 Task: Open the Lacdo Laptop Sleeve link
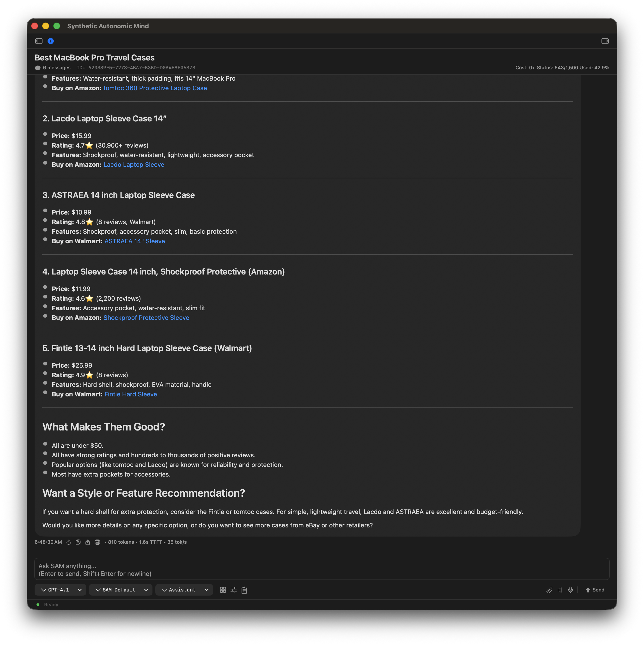[x=134, y=165]
